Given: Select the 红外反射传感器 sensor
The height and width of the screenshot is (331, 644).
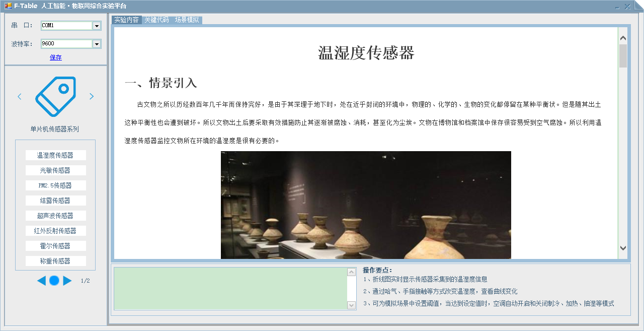Looking at the screenshot, I should coord(55,230).
